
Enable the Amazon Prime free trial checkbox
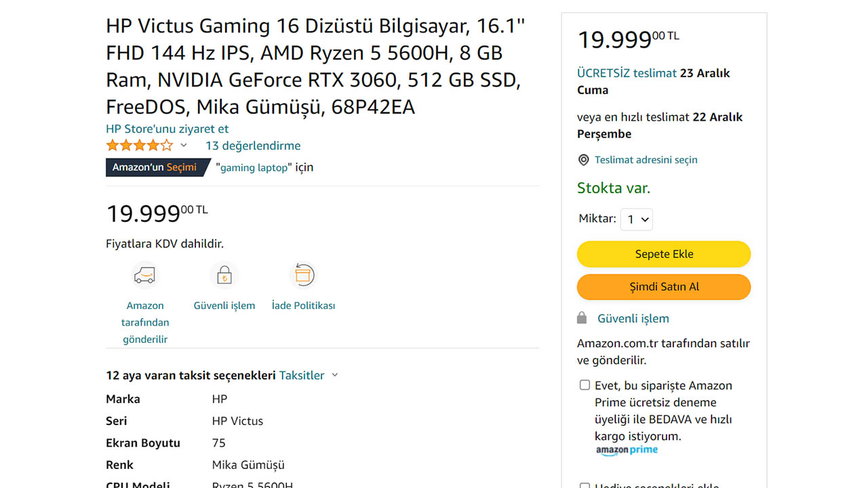tap(585, 384)
